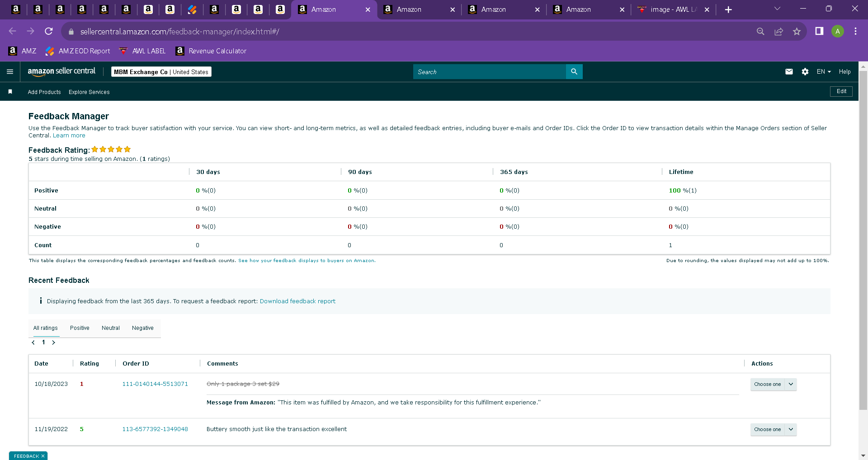Open order 113-6577392-1349048

click(155, 429)
